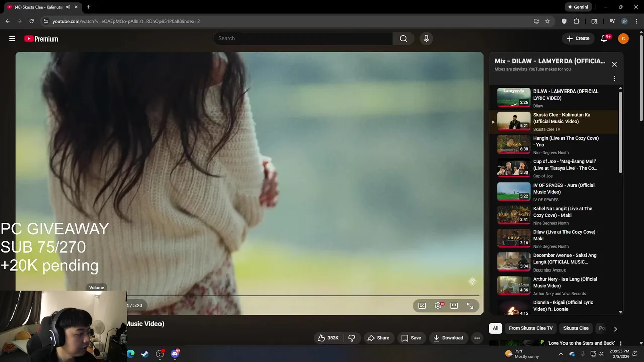Enter full screen video mode
Viewport: 644px width, 362px height.
[x=470, y=306]
